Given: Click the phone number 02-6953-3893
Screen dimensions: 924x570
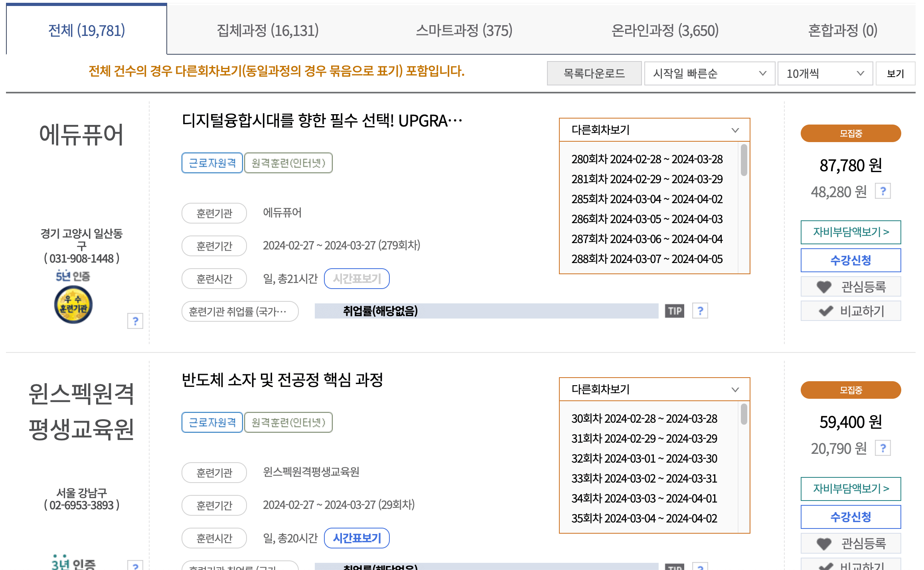Looking at the screenshot, I should [81, 505].
